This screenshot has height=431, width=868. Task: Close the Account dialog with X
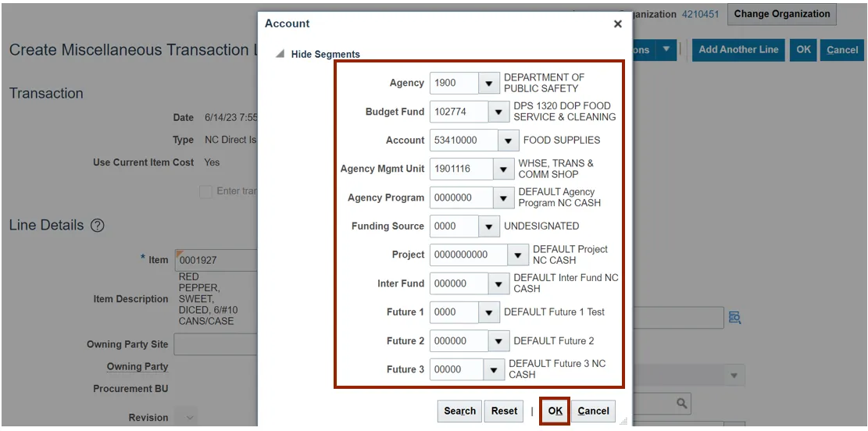(x=617, y=24)
